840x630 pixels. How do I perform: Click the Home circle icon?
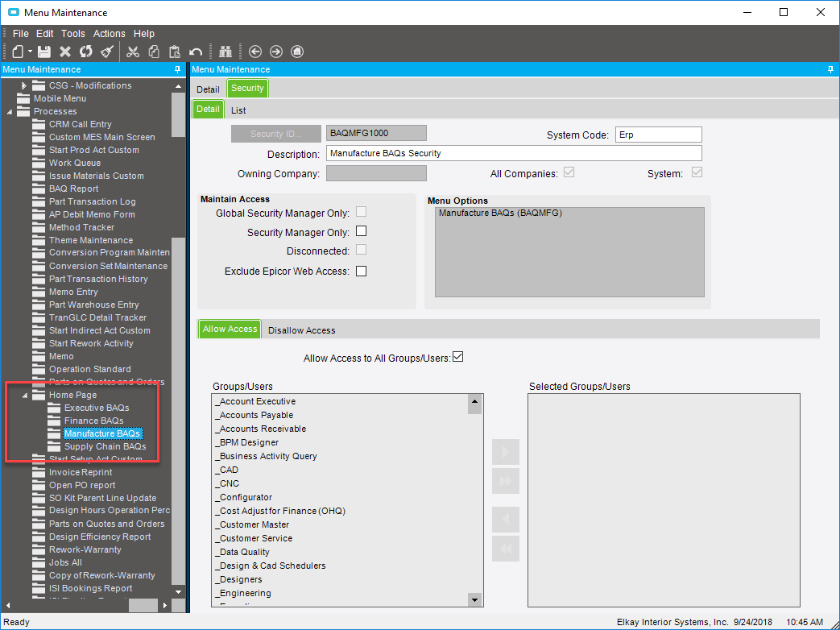(297, 52)
